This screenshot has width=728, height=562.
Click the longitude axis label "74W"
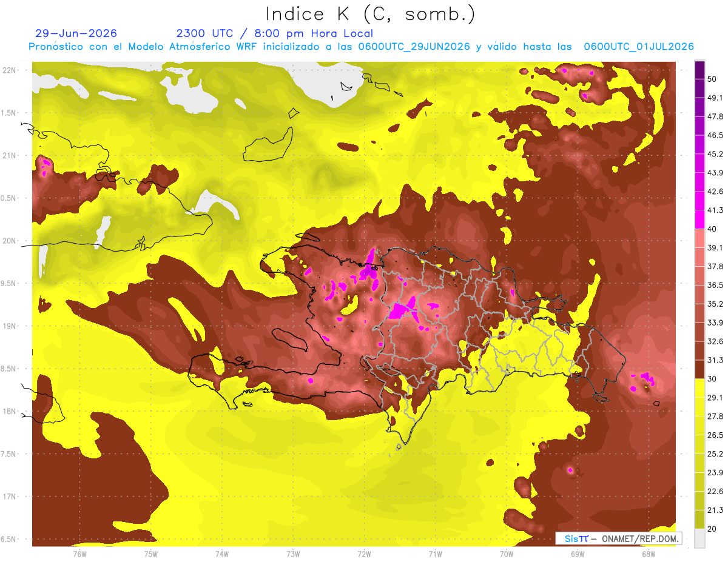pyautogui.click(x=221, y=554)
